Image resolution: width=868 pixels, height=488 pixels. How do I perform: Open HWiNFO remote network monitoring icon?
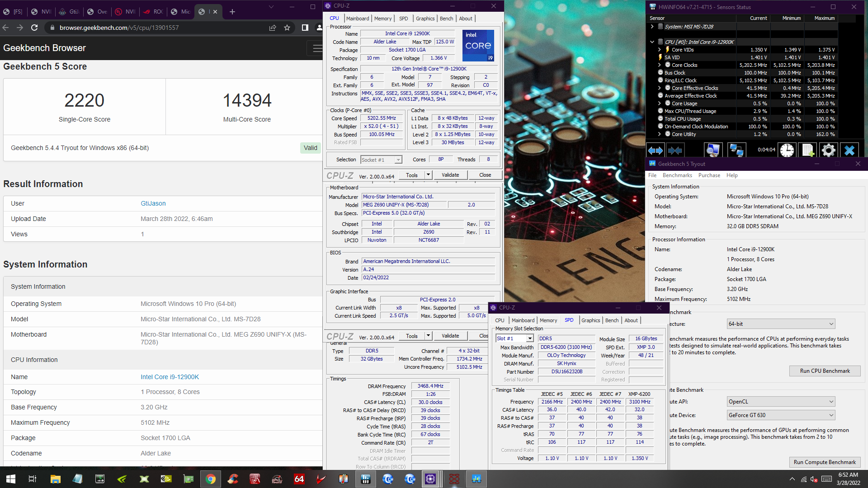point(737,150)
